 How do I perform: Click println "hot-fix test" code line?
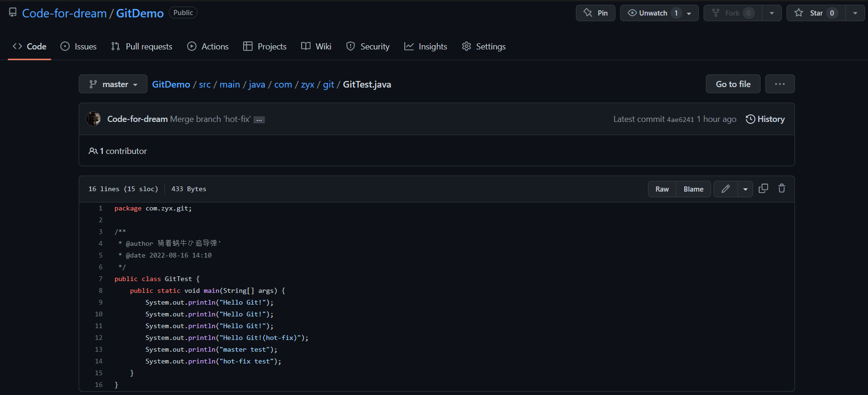213,361
